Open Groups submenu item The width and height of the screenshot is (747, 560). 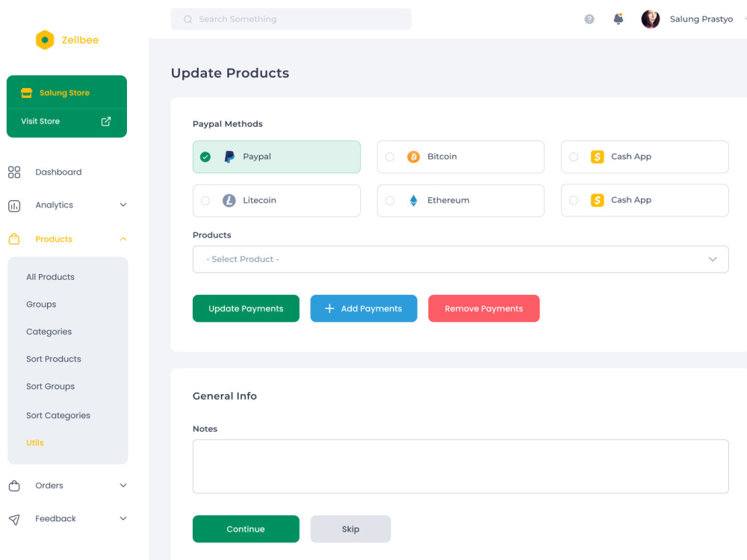click(x=41, y=305)
